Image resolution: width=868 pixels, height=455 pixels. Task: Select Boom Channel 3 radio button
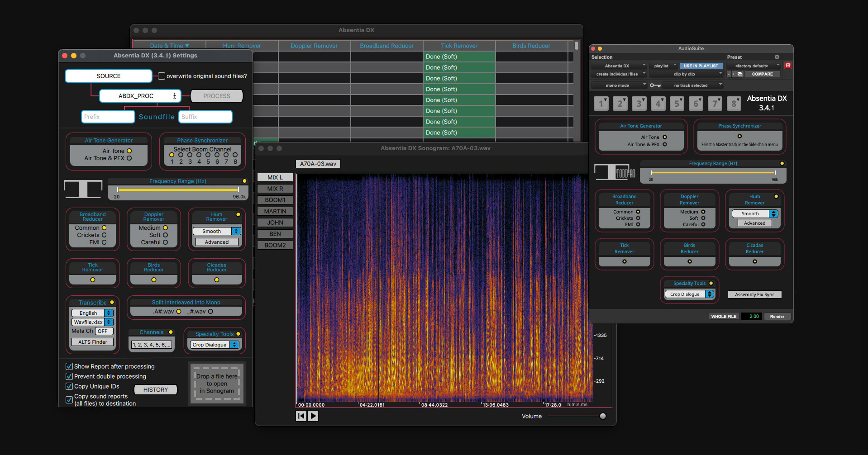point(190,155)
